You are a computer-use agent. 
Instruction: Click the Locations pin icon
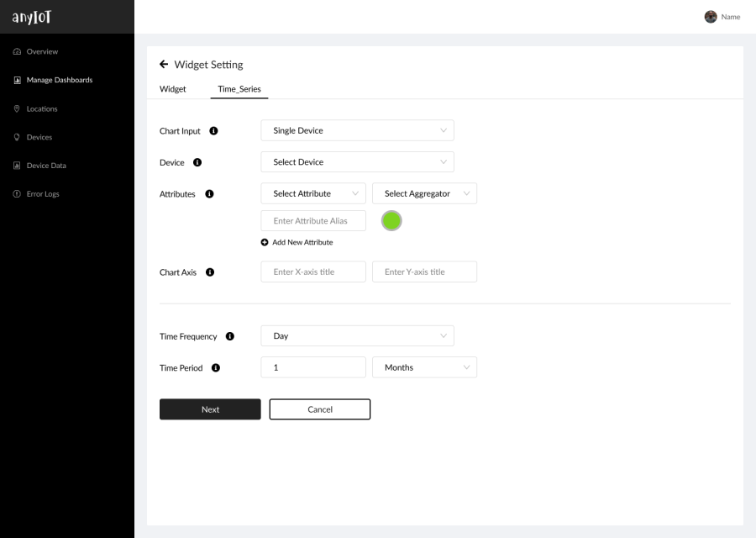click(x=17, y=108)
